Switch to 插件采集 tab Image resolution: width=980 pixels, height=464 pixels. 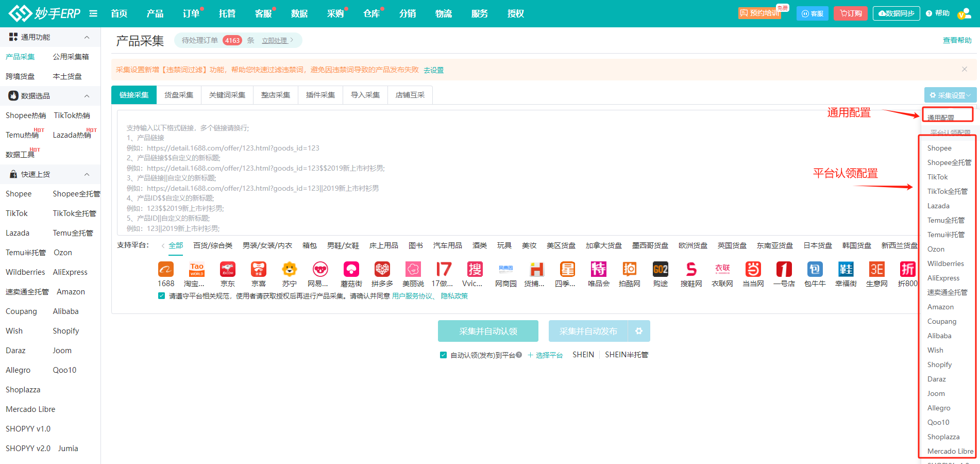[320, 95]
